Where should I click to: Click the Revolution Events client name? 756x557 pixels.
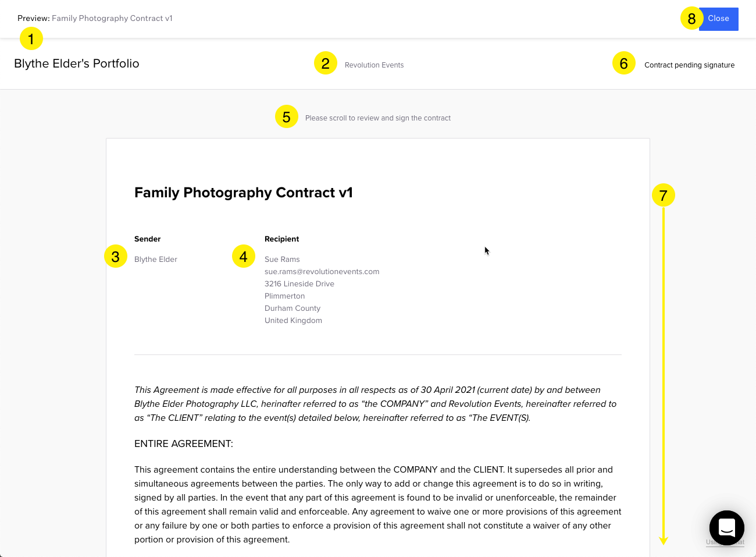[374, 65]
